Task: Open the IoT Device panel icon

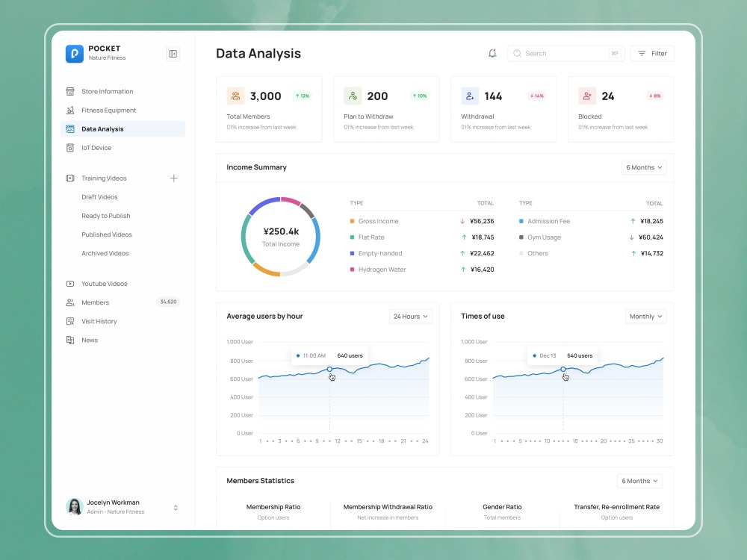Action: click(69, 148)
